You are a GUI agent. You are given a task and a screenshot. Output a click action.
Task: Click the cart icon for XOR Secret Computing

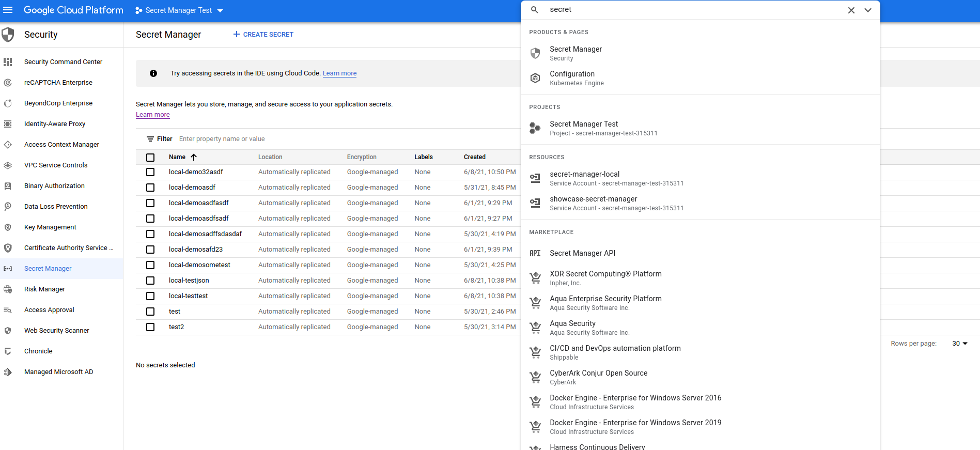(535, 278)
